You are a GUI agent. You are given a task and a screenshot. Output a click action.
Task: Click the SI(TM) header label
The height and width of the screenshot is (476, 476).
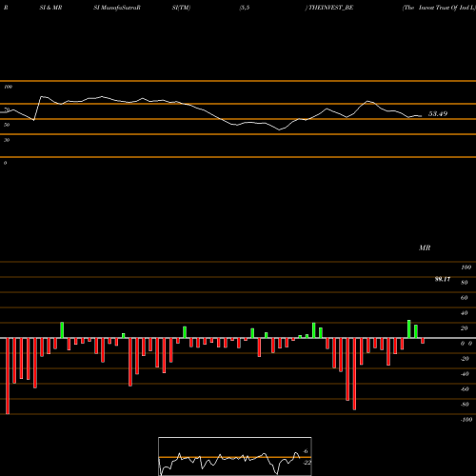click(181, 8)
